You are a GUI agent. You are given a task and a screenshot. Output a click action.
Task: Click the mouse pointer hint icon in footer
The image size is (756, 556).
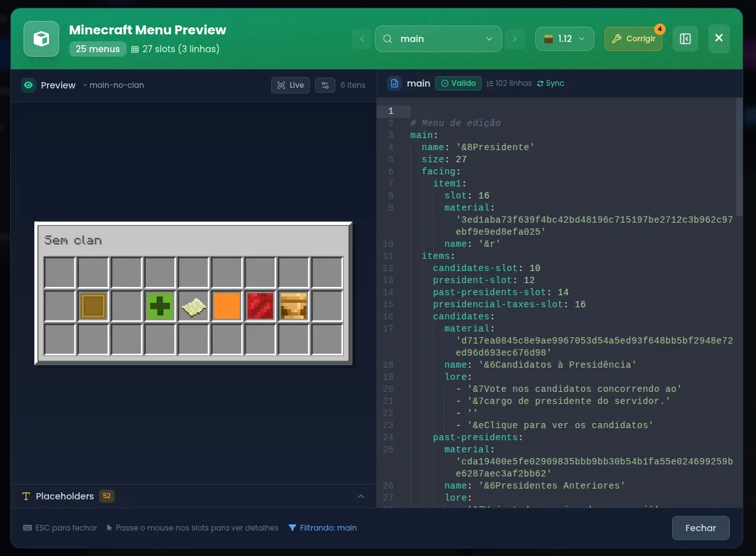pyautogui.click(x=109, y=528)
